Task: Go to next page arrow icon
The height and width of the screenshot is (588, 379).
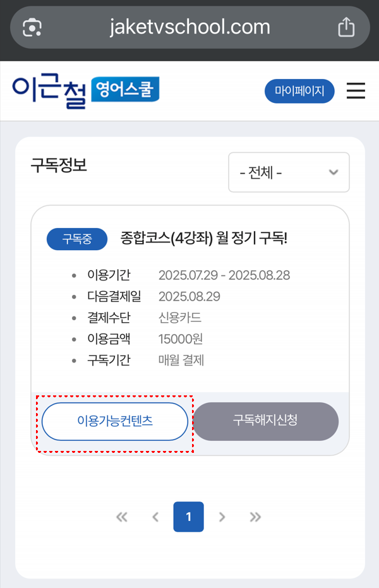Action: (222, 517)
